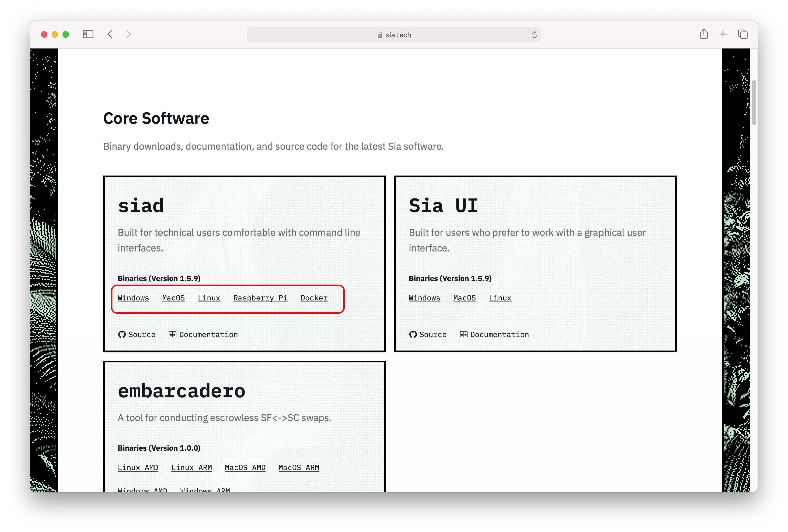This screenshot has height=532, width=788.
Task: Click siad's Binaries (Version 1.5.9) label
Action: (x=159, y=278)
